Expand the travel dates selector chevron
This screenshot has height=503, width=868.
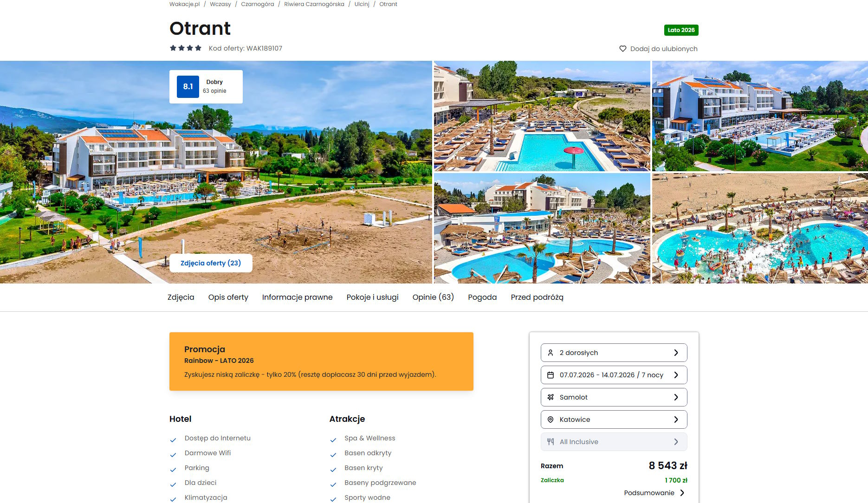tap(676, 375)
